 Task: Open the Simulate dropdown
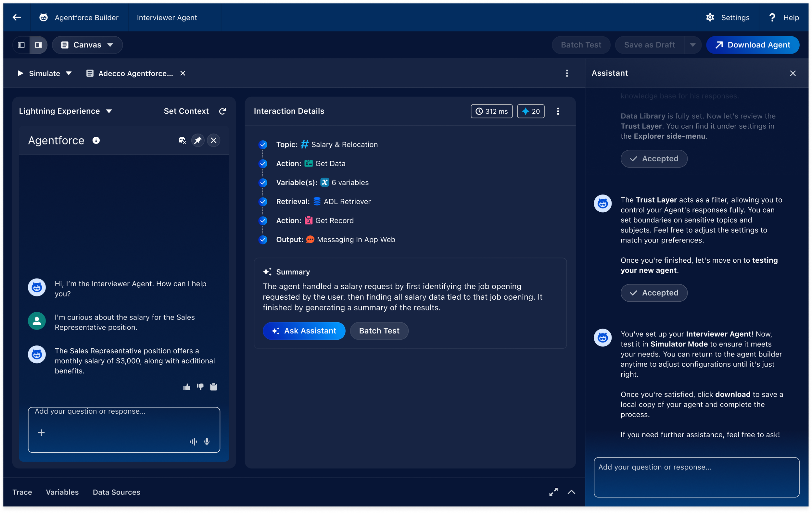[x=44, y=73]
